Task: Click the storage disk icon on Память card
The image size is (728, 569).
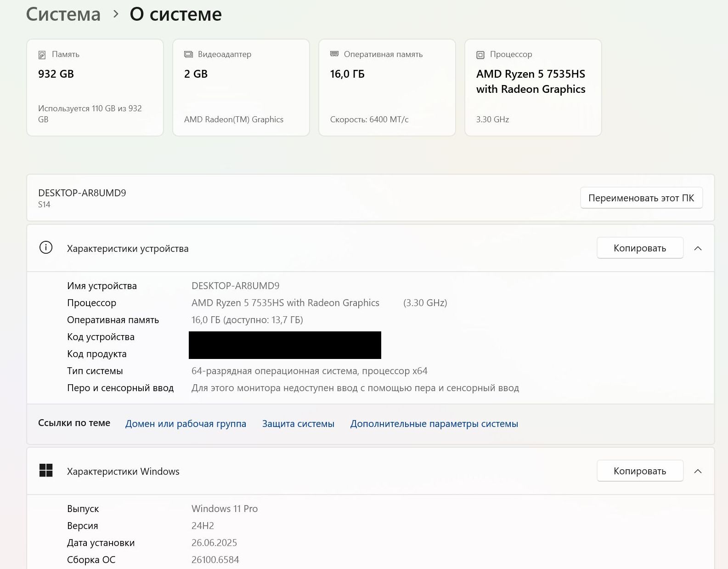Action: (x=42, y=55)
